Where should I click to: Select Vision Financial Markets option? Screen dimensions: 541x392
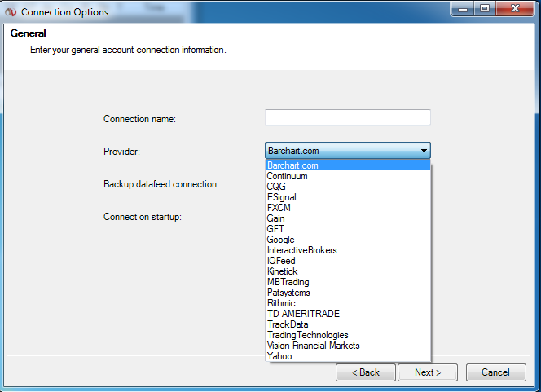pyautogui.click(x=313, y=346)
